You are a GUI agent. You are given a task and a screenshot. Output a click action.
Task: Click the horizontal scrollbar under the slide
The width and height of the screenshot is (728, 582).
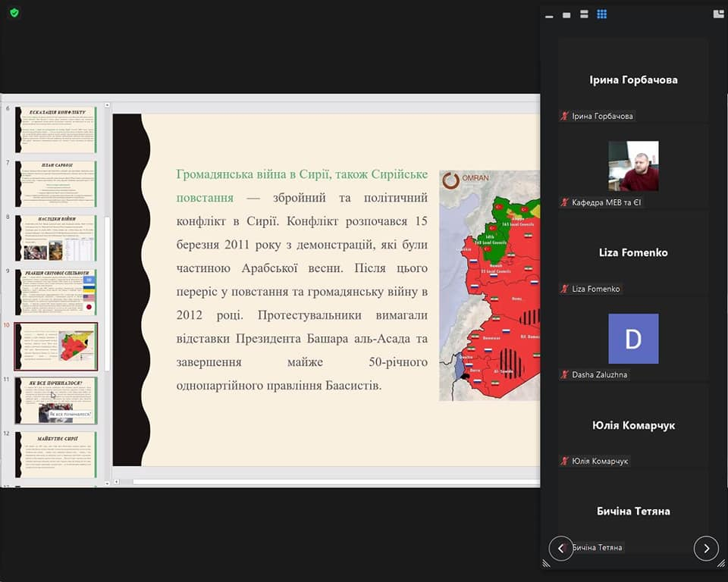(326, 481)
